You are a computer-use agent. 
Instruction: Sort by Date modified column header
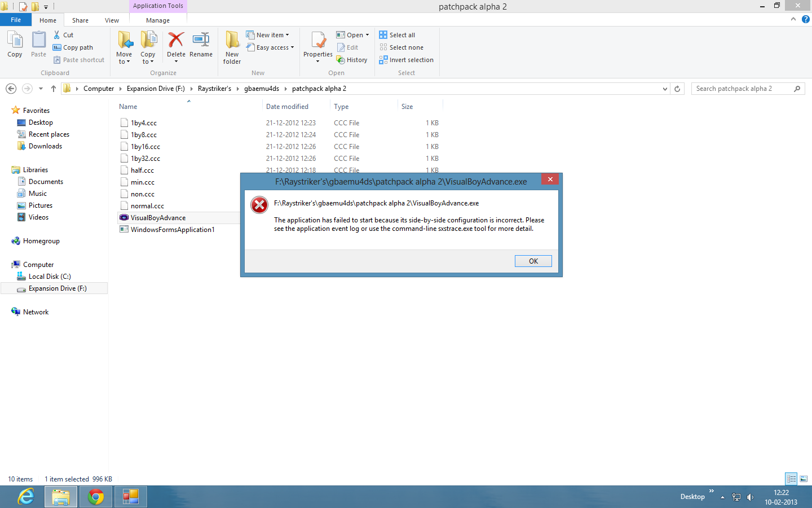click(296, 106)
